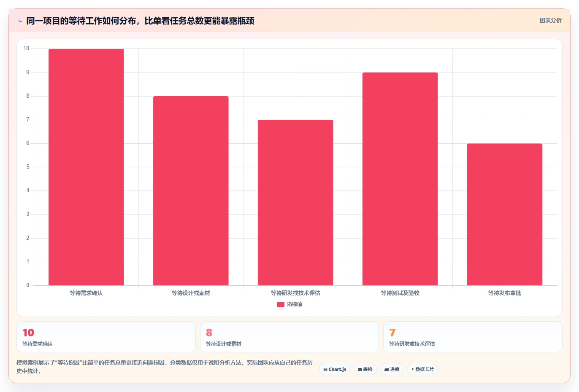The image size is (579, 392).
Task: Open the 7 等待研发或技术评估 stat card
Action: pyautogui.click(x=473, y=337)
